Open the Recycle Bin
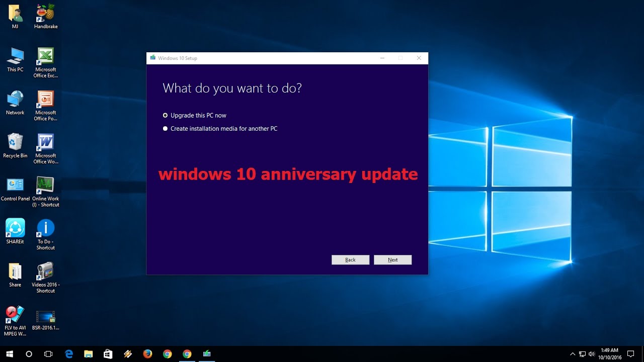This screenshot has width=644, height=362. click(15, 146)
